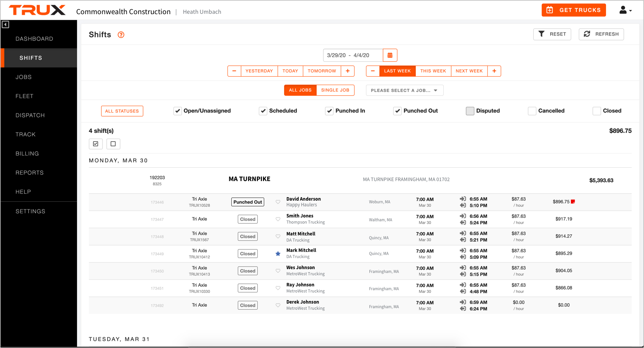Screen dimensions: 644x348
Task: Click the deselect all shifts square icon
Action: click(113, 144)
